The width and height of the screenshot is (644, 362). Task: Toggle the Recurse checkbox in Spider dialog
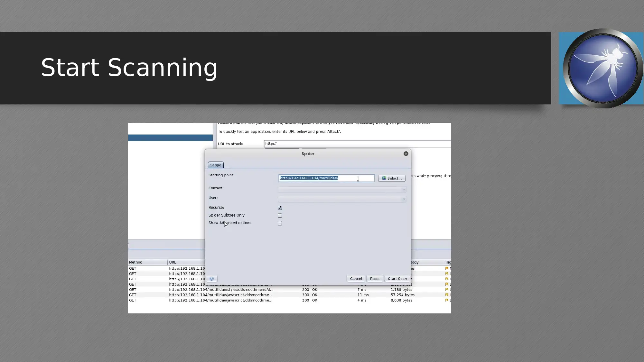pos(280,208)
